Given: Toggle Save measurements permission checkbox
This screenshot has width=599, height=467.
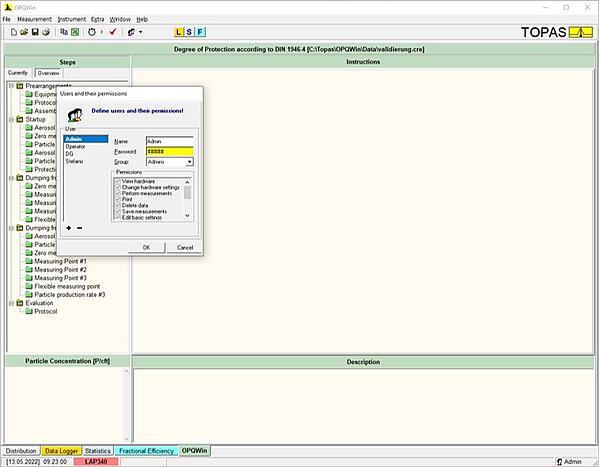Looking at the screenshot, I should pyautogui.click(x=118, y=211).
